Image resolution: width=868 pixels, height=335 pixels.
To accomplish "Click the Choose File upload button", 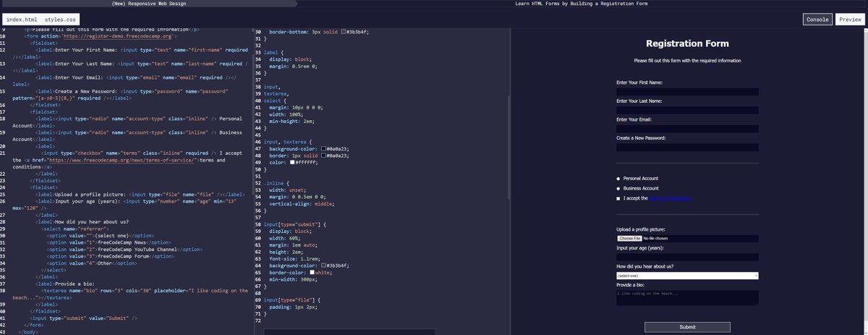I will (x=629, y=238).
